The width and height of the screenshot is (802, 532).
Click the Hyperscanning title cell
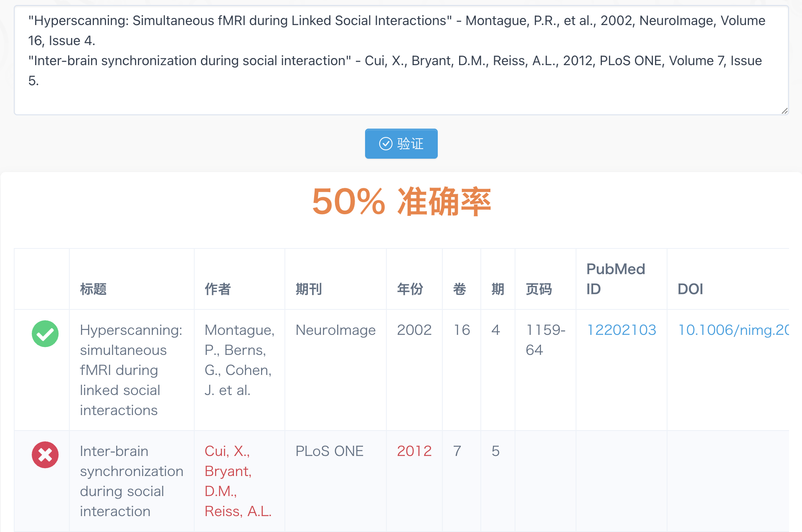[x=131, y=370]
